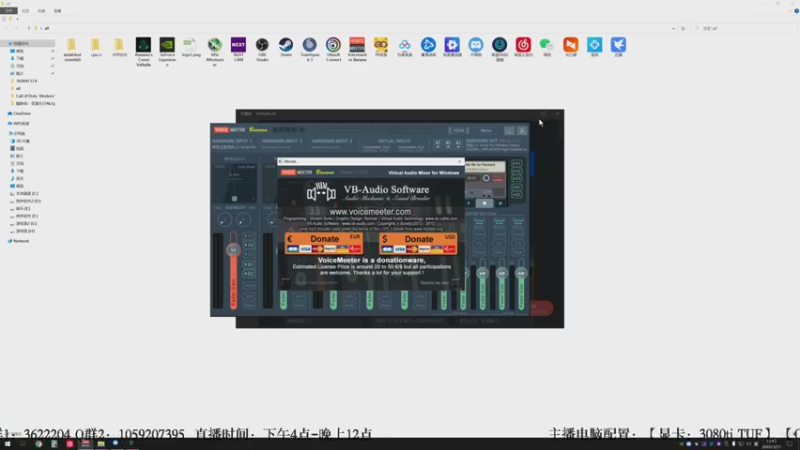Viewport: 800px width, 450px height.
Task: Toggle B1 bus on Hardware Input 1
Action: tap(249, 264)
